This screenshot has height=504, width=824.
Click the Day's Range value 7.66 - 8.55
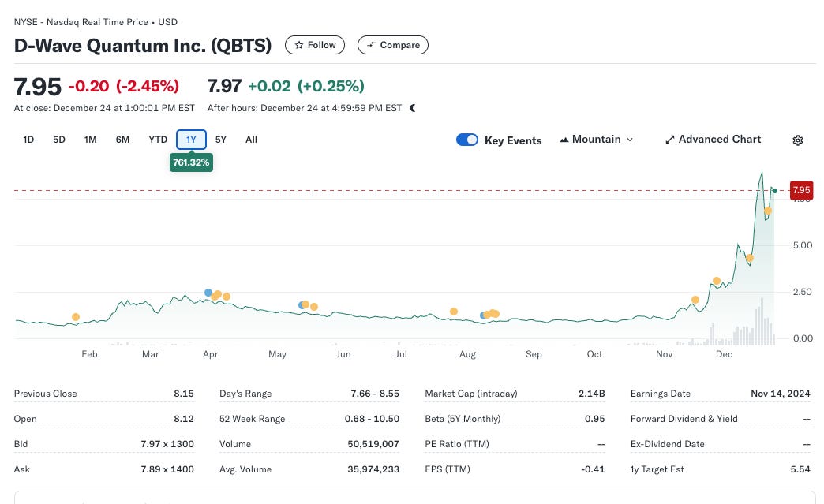click(x=375, y=394)
